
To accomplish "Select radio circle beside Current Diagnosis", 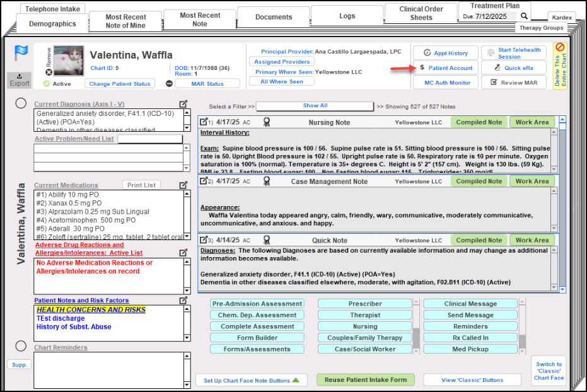I will [20, 104].
